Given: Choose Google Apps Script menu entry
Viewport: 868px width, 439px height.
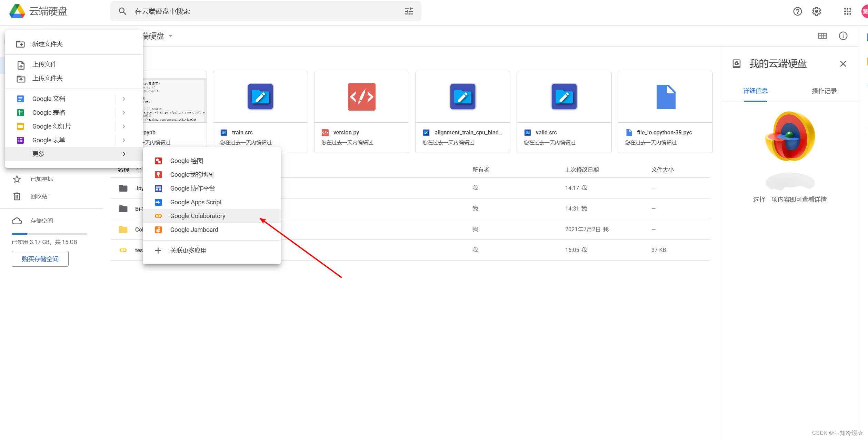Looking at the screenshot, I should point(196,202).
